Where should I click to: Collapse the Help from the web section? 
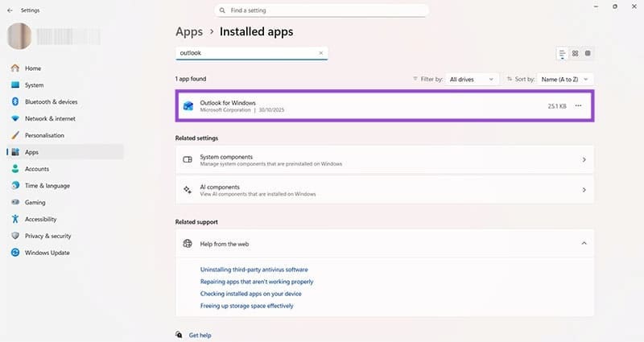coord(584,243)
